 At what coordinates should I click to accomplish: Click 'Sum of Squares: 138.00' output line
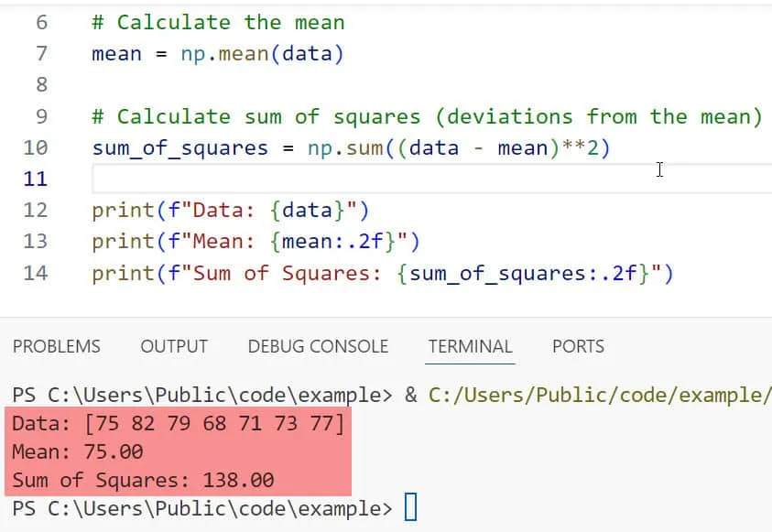[x=143, y=480]
